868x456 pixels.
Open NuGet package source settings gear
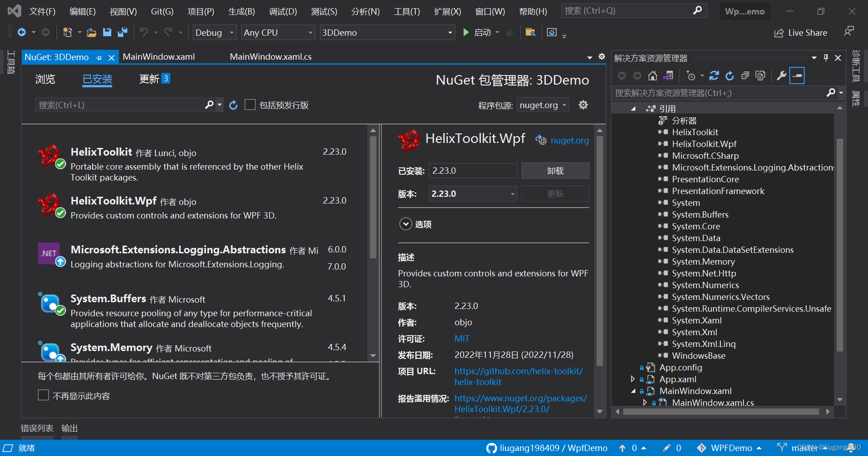click(x=583, y=105)
